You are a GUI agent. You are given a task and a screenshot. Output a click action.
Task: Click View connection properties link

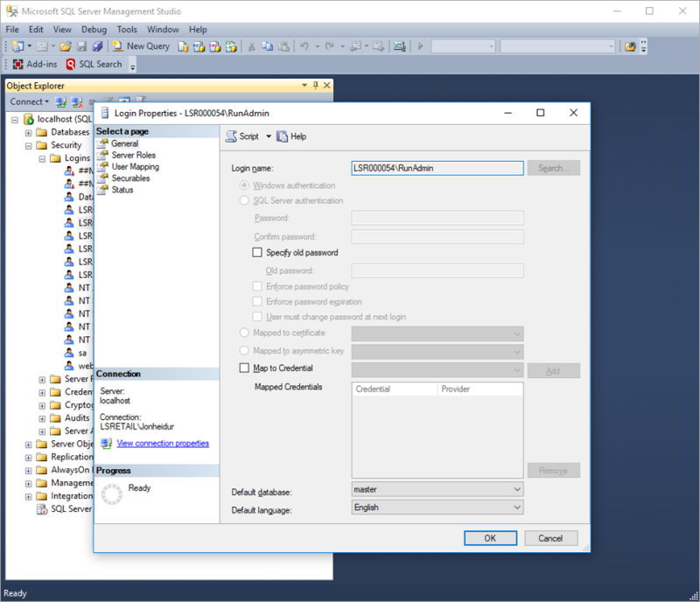(163, 444)
